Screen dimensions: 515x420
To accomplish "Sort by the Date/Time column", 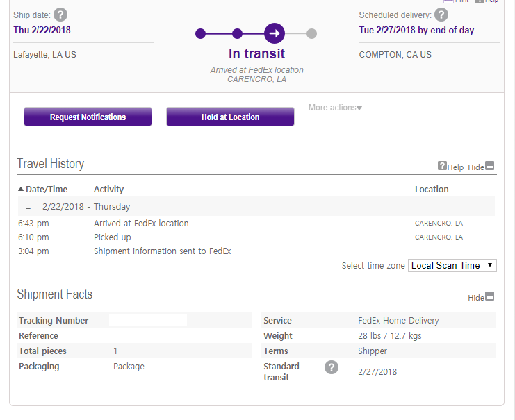I will pos(42,189).
